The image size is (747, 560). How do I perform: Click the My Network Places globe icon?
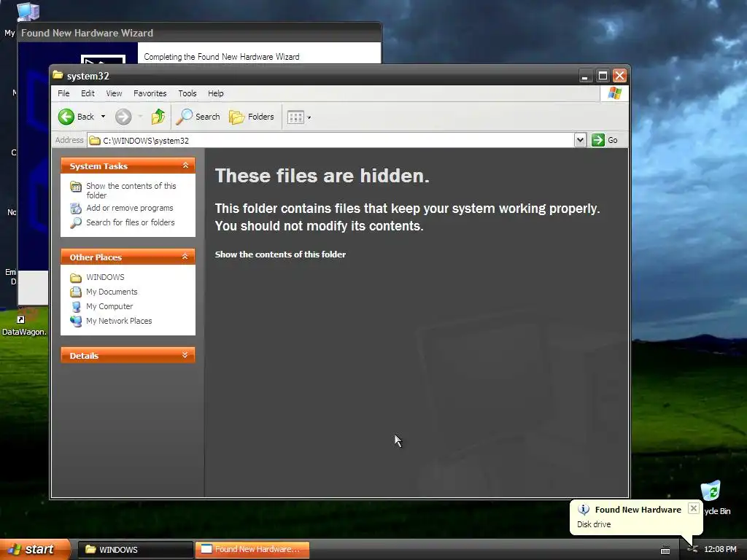click(x=76, y=321)
